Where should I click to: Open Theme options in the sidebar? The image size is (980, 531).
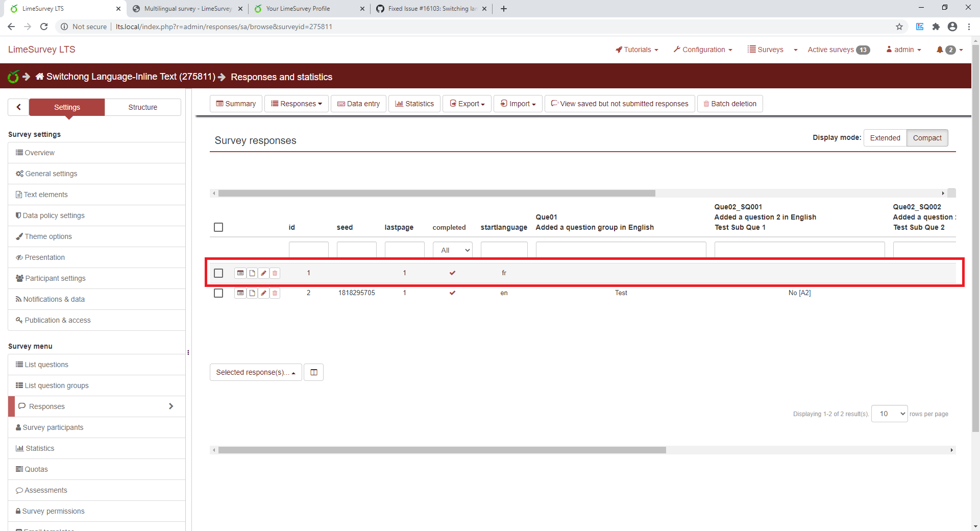tap(96, 236)
